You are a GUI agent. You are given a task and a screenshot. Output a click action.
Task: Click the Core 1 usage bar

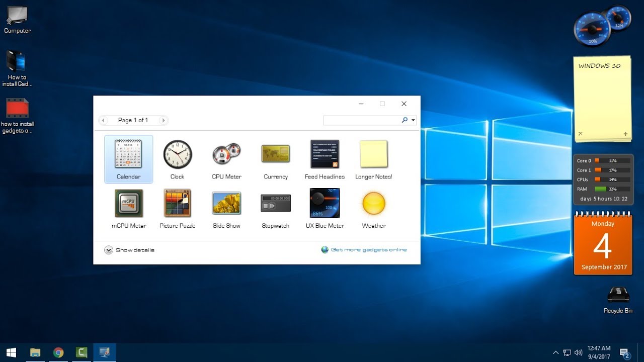point(612,170)
